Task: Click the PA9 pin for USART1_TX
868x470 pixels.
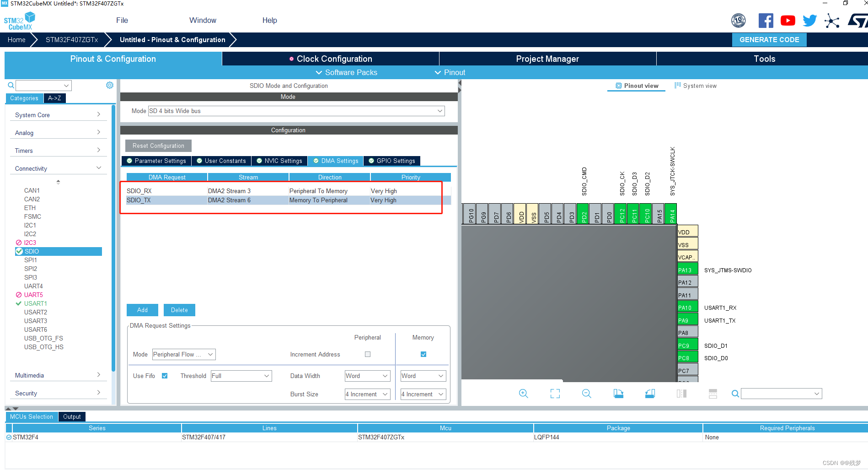Action: coord(687,320)
